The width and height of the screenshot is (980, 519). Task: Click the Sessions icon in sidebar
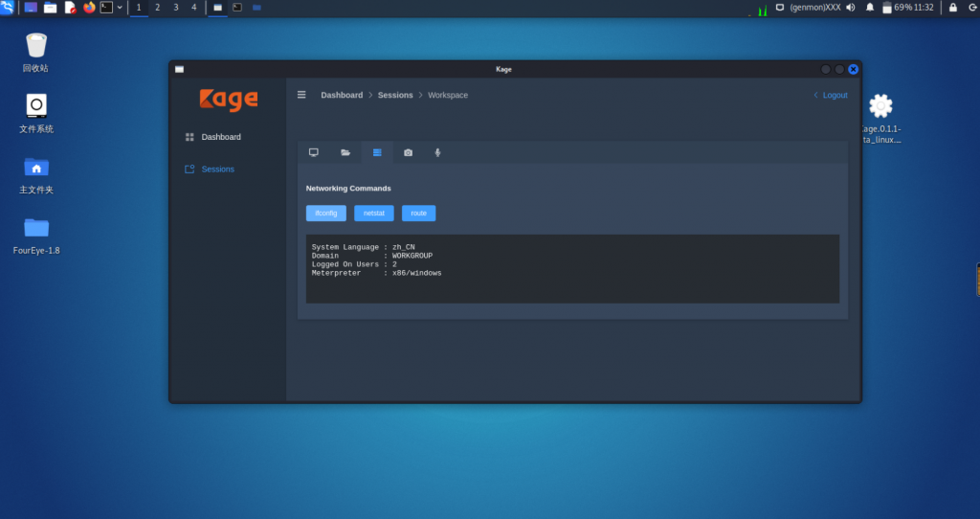tap(189, 169)
